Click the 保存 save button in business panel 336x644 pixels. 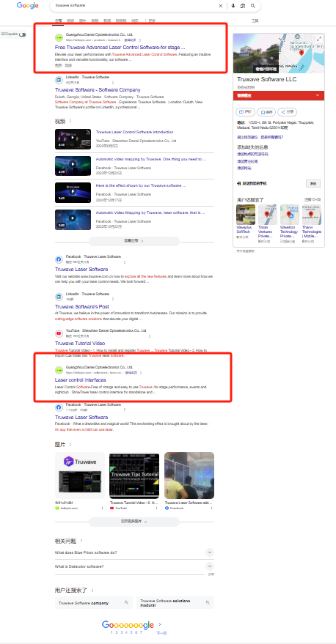pyautogui.click(x=266, y=111)
